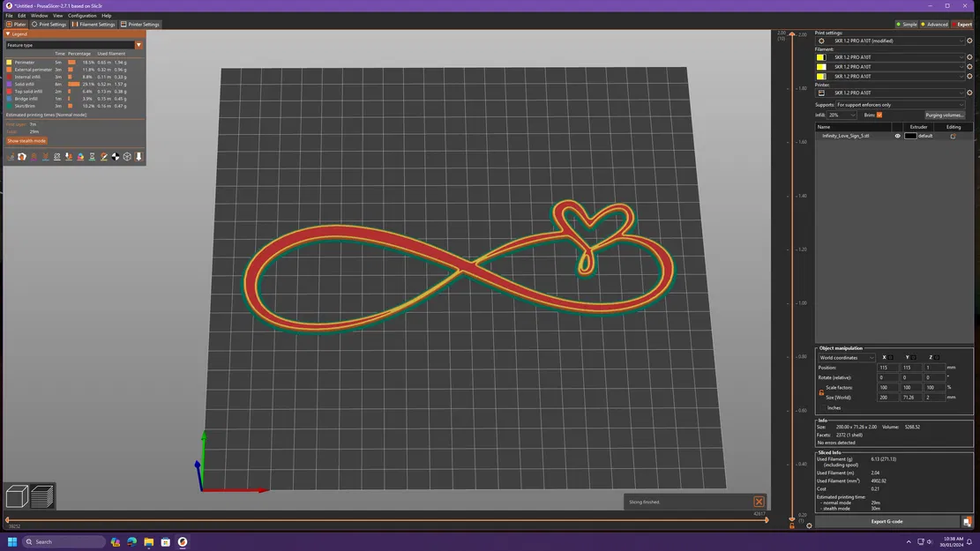Switch to Printer Settings tab
This screenshot has height=551, width=980.
click(140, 25)
